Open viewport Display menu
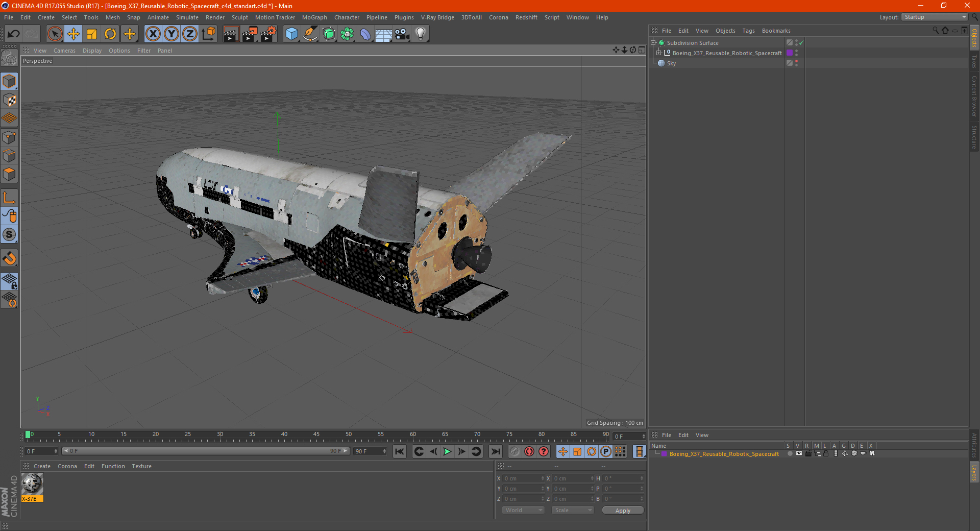This screenshot has width=980, height=531. click(92, 51)
